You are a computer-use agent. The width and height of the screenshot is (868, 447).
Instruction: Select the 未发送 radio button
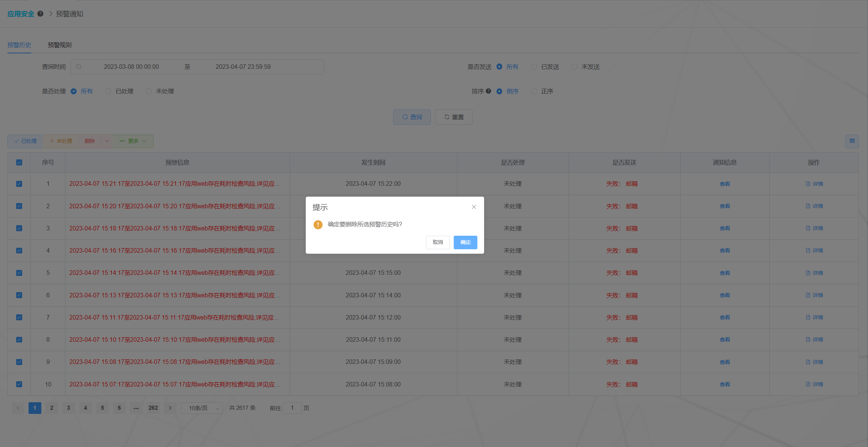point(574,67)
